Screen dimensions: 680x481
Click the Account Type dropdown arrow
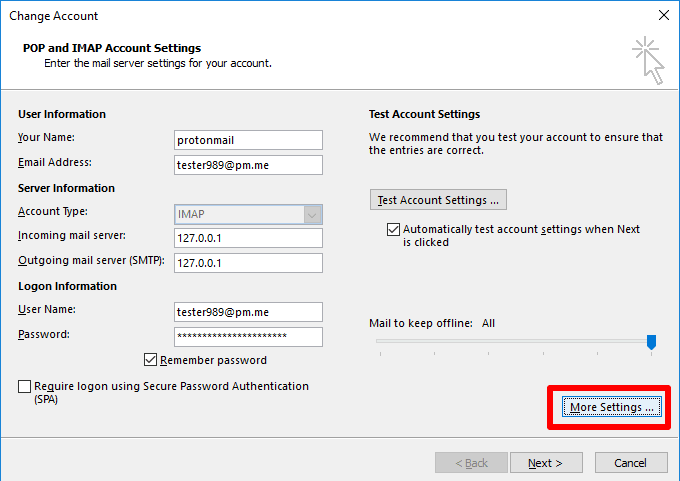coord(312,214)
